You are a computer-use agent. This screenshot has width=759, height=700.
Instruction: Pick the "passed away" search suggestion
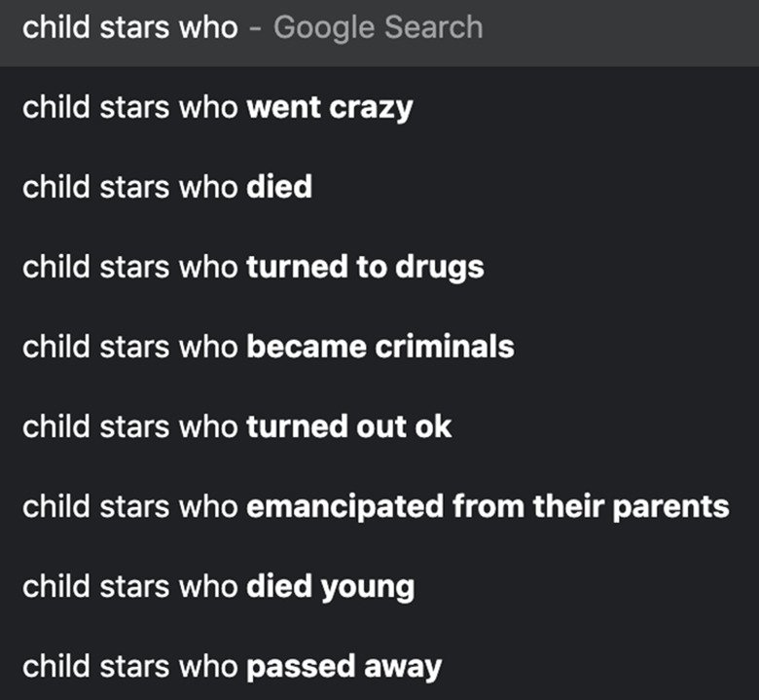click(x=232, y=667)
